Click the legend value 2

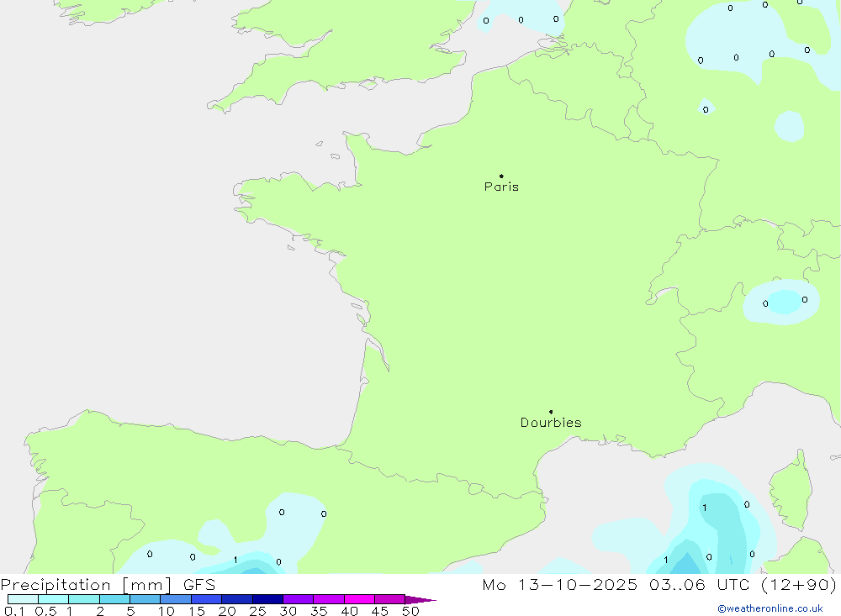[100, 611]
